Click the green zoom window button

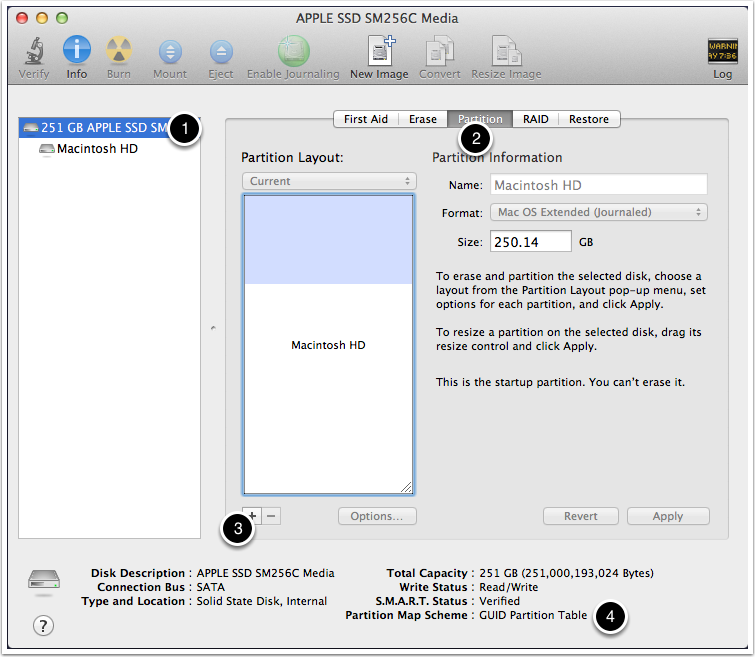pos(62,18)
